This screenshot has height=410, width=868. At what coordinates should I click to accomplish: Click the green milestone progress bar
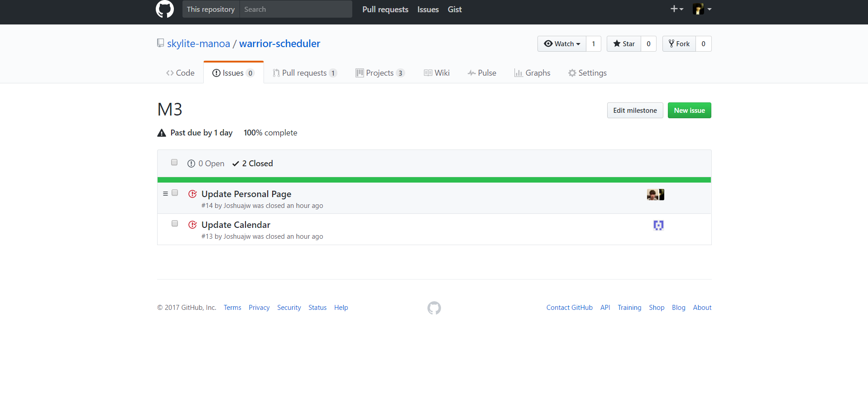point(434,180)
